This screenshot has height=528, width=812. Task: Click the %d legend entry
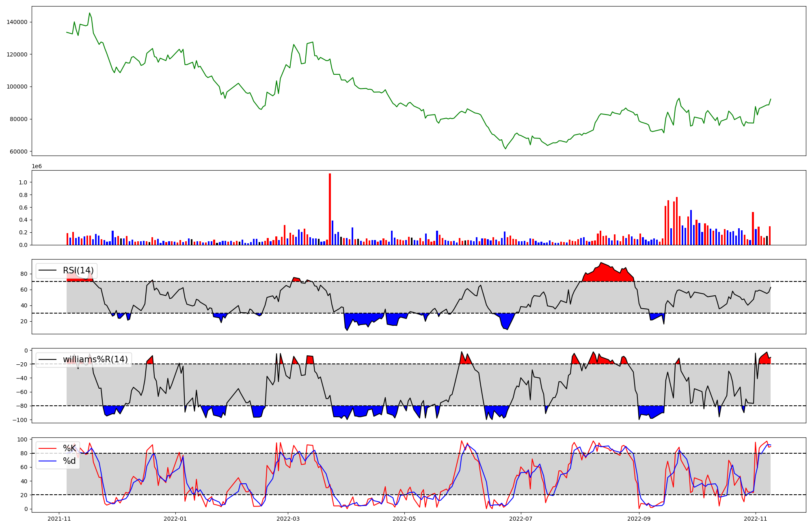tap(69, 461)
